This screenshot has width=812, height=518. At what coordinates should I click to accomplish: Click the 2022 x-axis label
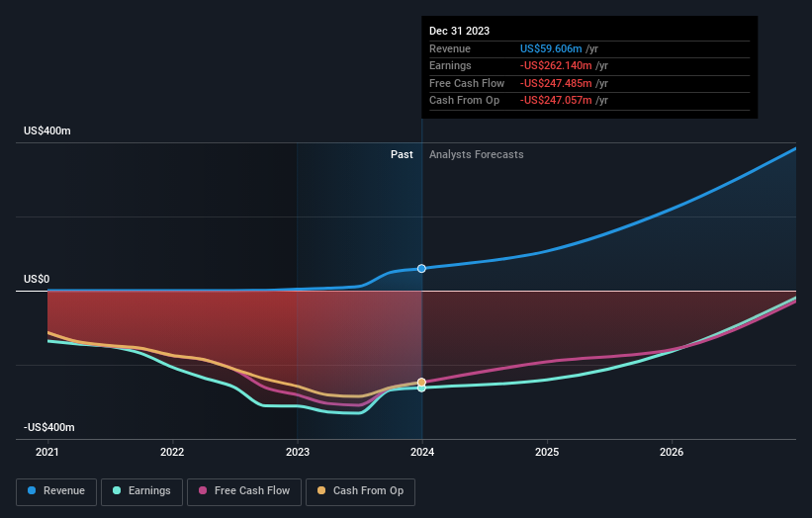[x=172, y=453]
